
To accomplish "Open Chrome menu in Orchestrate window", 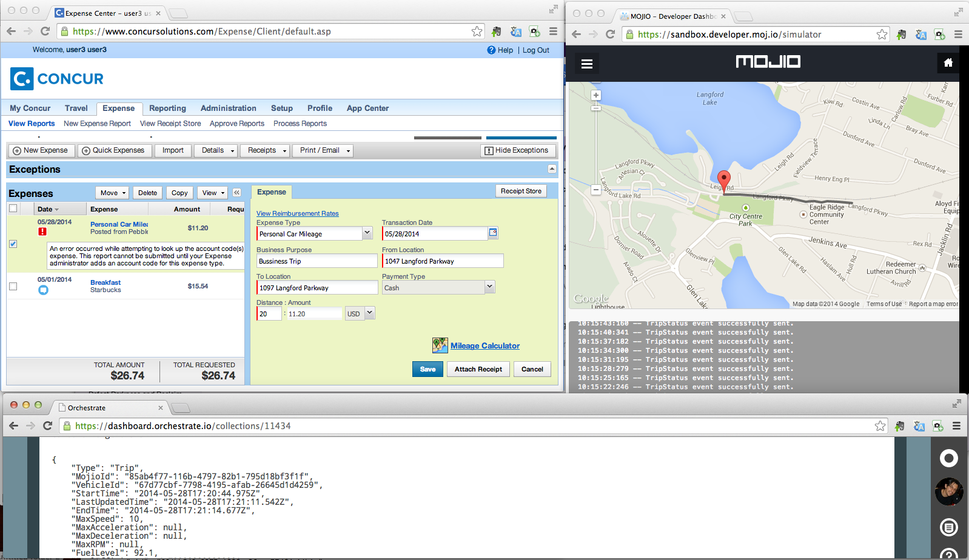I will pyautogui.click(x=956, y=426).
